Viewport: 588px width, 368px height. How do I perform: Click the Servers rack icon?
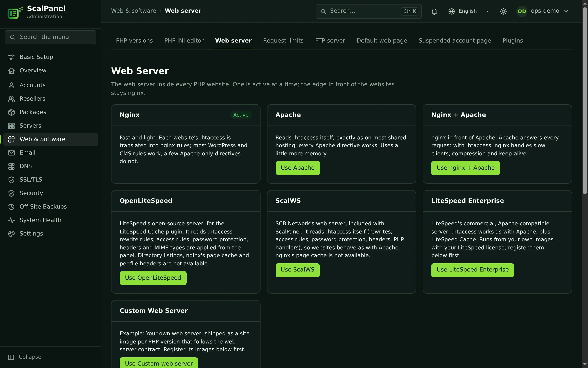[11, 126]
